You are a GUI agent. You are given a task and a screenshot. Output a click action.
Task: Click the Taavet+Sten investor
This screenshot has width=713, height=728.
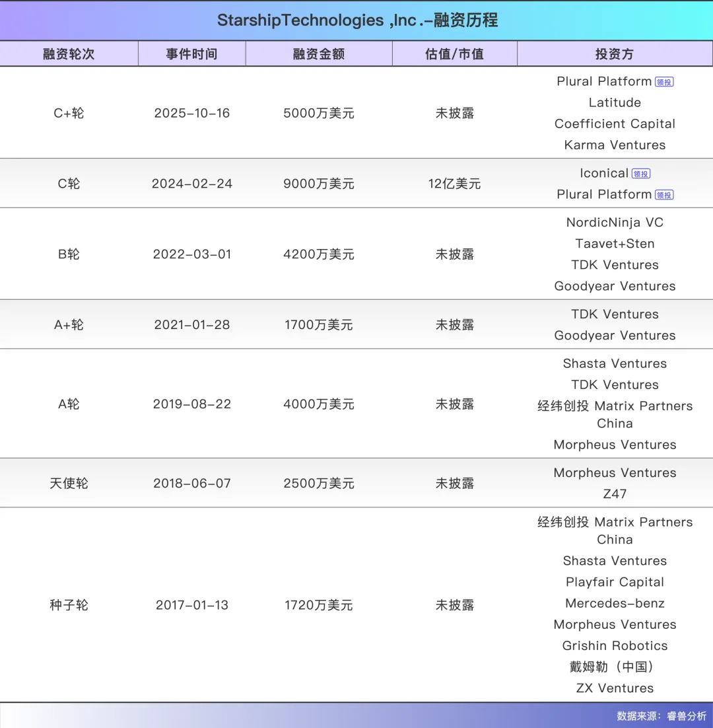point(615,243)
